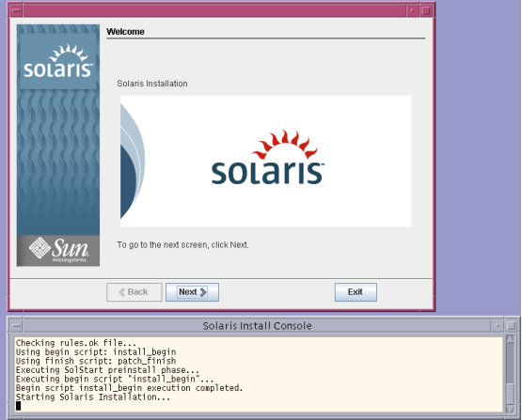Click the Solaris Install Console title bar
The image size is (522, 420).
coord(257,325)
